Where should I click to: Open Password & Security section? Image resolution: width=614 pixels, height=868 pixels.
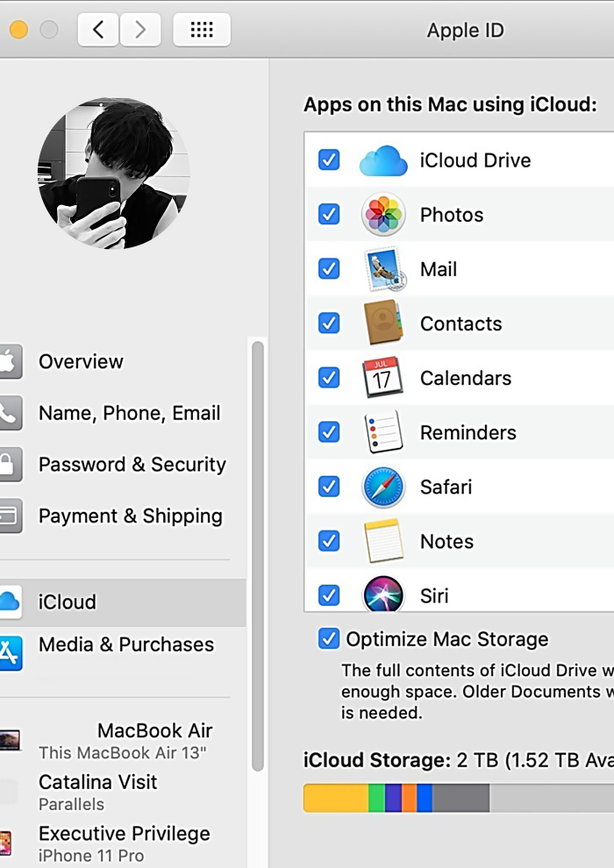click(x=122, y=465)
